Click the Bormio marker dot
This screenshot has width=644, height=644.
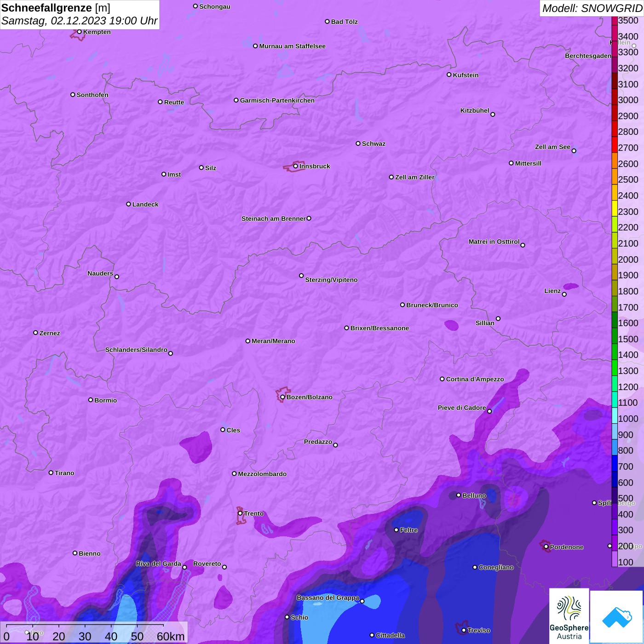pos(91,400)
